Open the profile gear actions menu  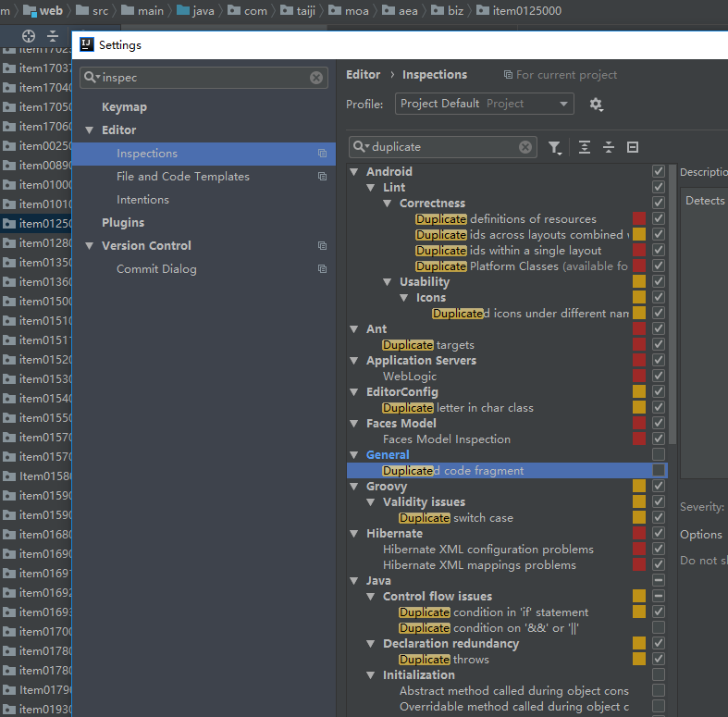coord(596,105)
